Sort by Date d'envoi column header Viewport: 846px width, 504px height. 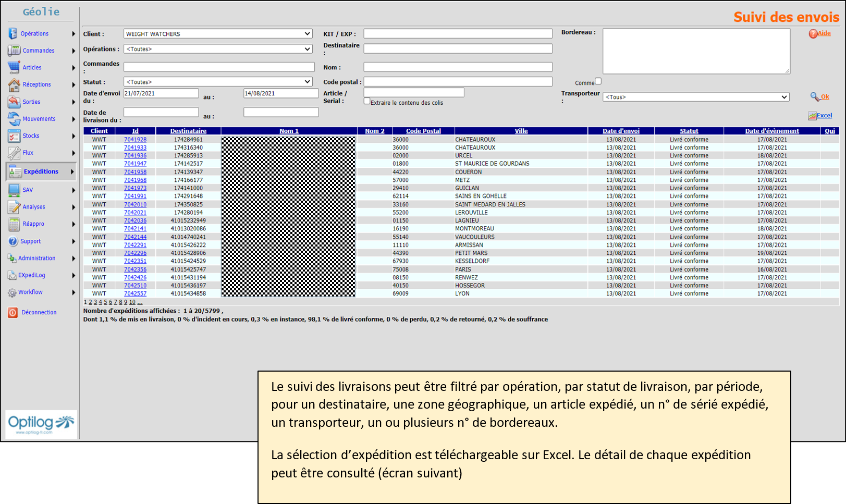(621, 131)
